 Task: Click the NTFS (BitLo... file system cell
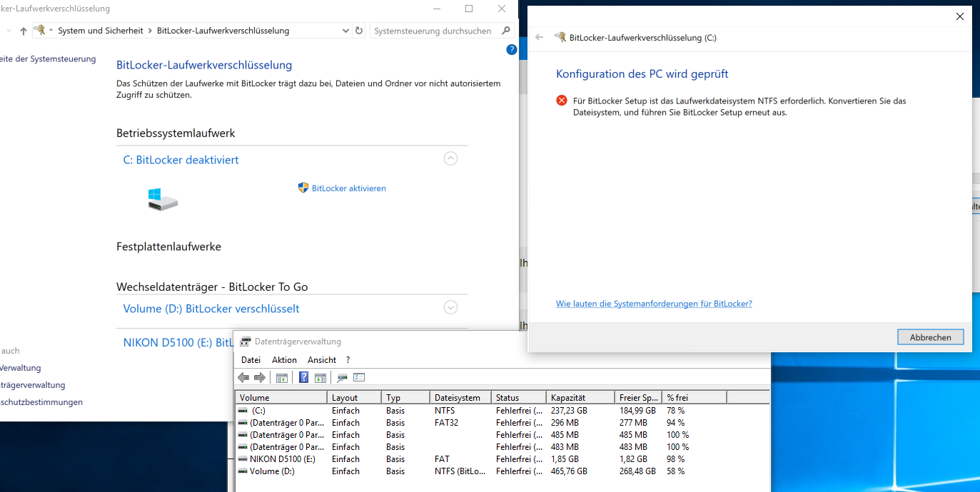pos(460,471)
